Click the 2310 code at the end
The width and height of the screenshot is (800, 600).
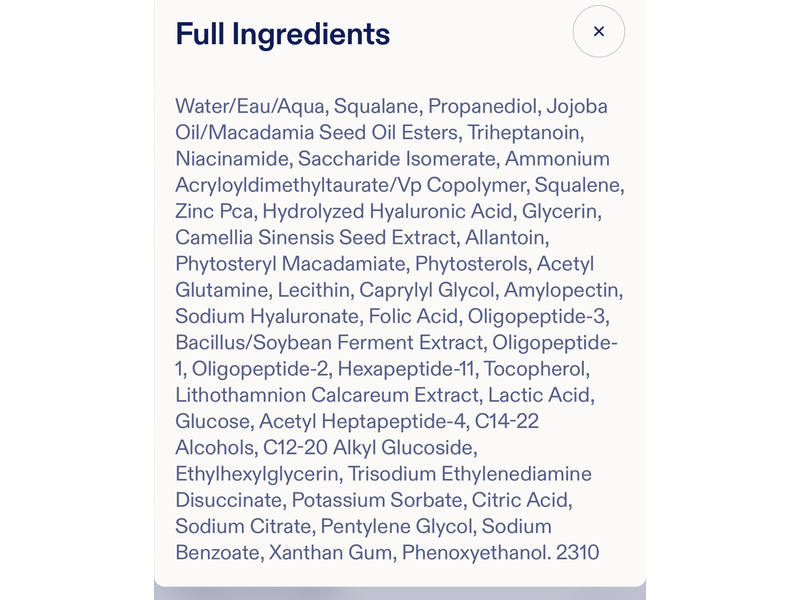577,552
